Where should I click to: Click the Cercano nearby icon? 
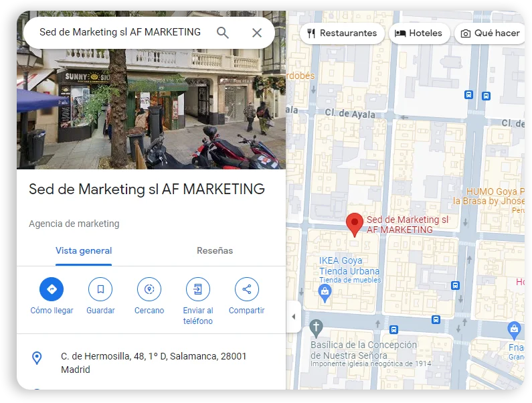(149, 289)
